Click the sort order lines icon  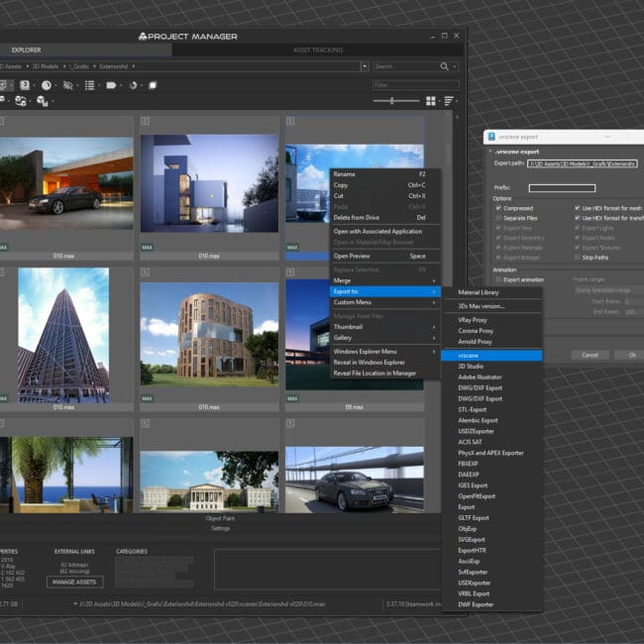(x=449, y=101)
